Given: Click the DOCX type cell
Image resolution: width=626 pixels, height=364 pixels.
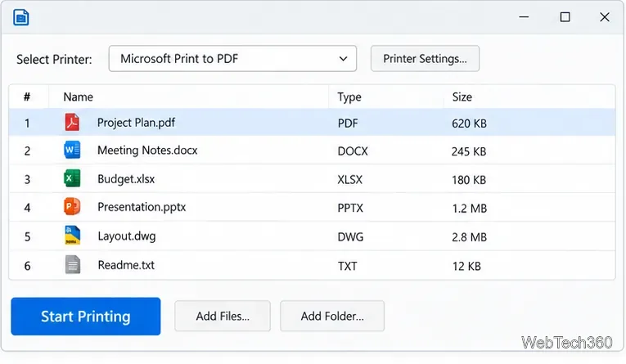Looking at the screenshot, I should pyautogui.click(x=353, y=151).
